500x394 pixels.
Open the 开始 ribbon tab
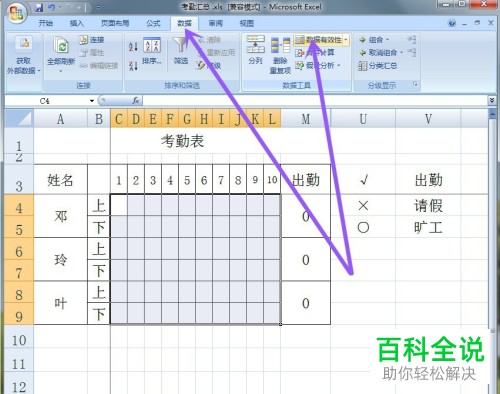[46, 23]
